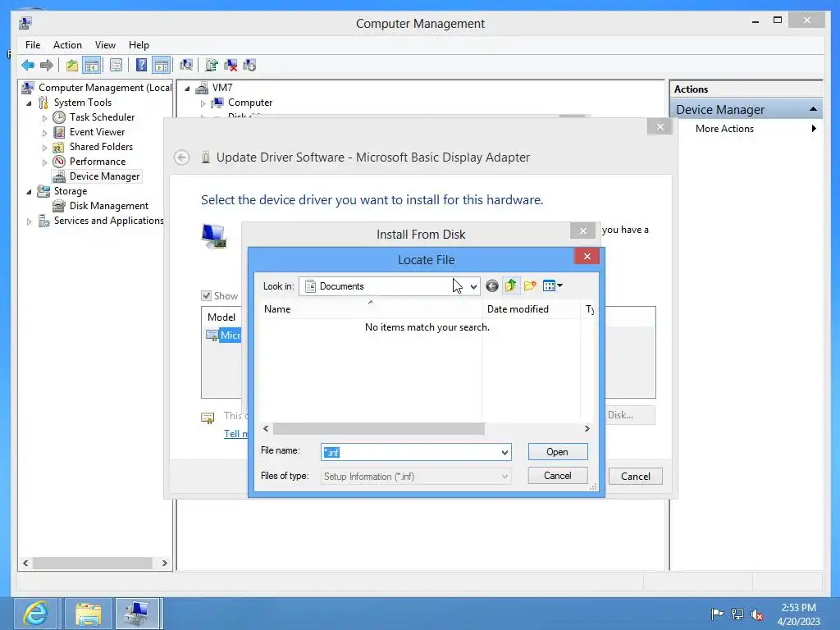This screenshot has height=630, width=840.
Task: Select Event Viewer in console tree
Action: (97, 132)
